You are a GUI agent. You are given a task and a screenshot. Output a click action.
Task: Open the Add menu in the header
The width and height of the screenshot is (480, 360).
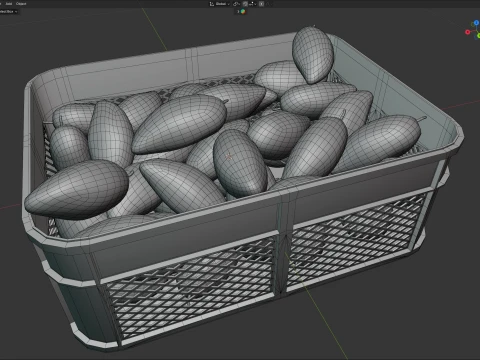pyautogui.click(x=9, y=4)
